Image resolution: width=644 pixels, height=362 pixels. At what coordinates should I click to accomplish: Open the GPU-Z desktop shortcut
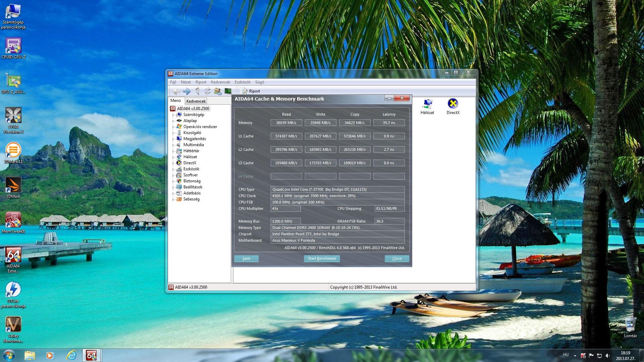click(13, 83)
